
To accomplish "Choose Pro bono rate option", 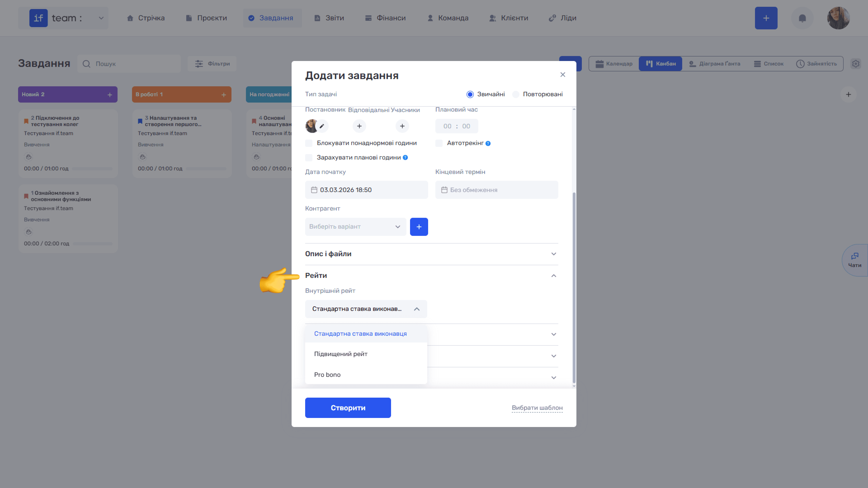I will point(366,375).
